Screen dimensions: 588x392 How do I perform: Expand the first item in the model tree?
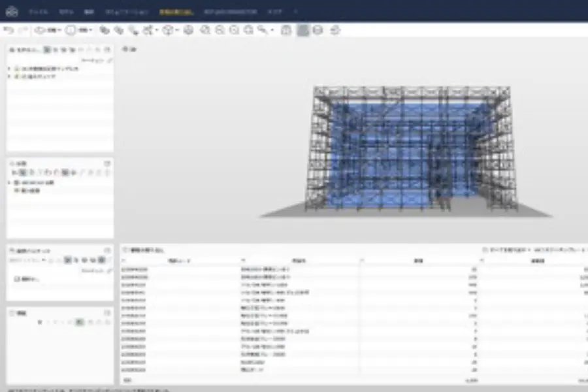coord(9,69)
